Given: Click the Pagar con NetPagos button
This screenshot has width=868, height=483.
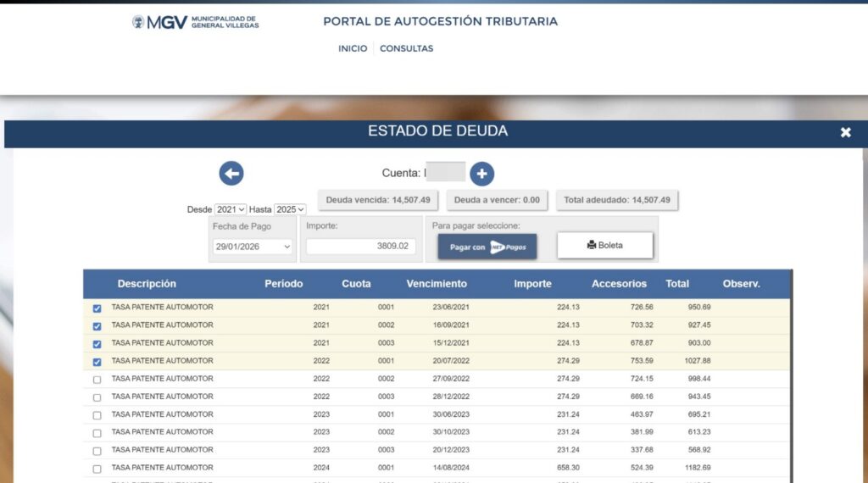Looking at the screenshot, I should [x=487, y=247].
